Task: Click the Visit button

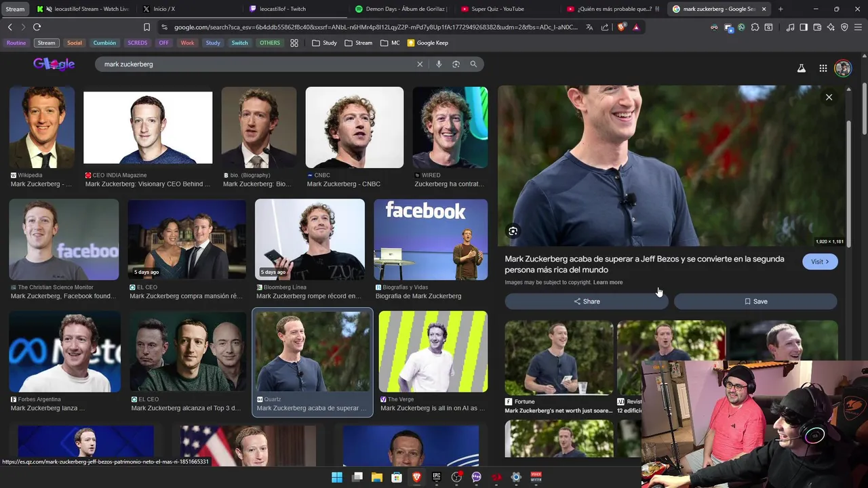Action: coord(820,262)
